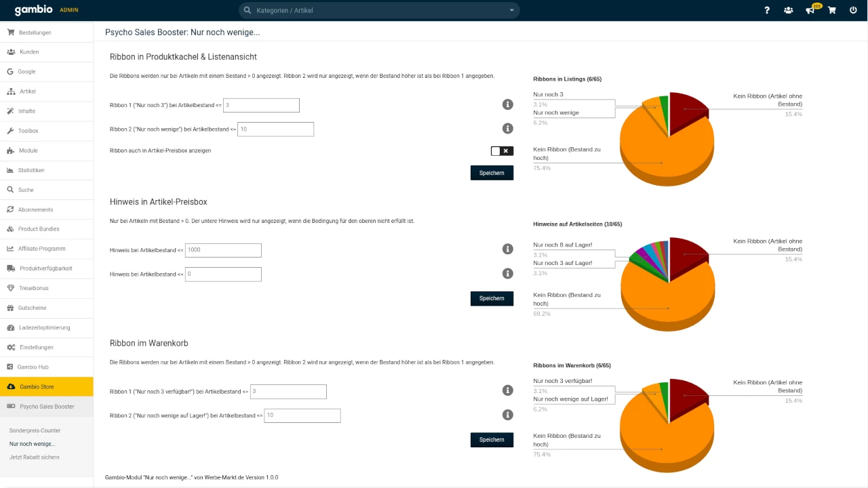
Task: Click the Ribbons in Listings (6/65) chart title
Action: [x=567, y=79]
